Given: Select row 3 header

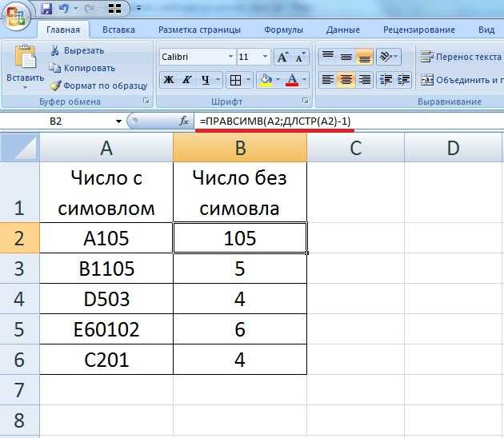Looking at the screenshot, I should (19, 269).
